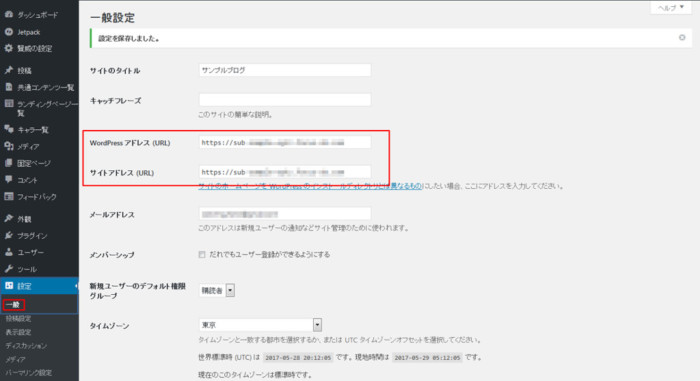The image size is (700, 381).
Task: Click the このサイトの簡単な説明 description text
Action: [x=235, y=115]
